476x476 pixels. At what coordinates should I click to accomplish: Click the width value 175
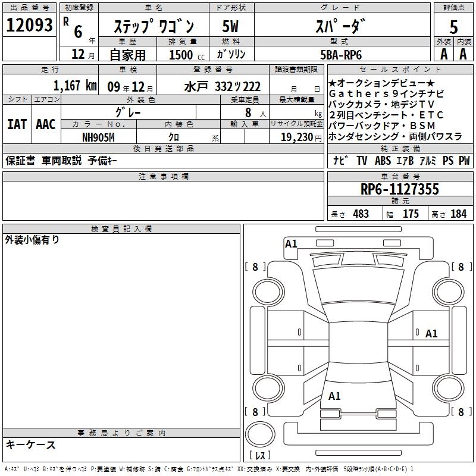coord(411,214)
